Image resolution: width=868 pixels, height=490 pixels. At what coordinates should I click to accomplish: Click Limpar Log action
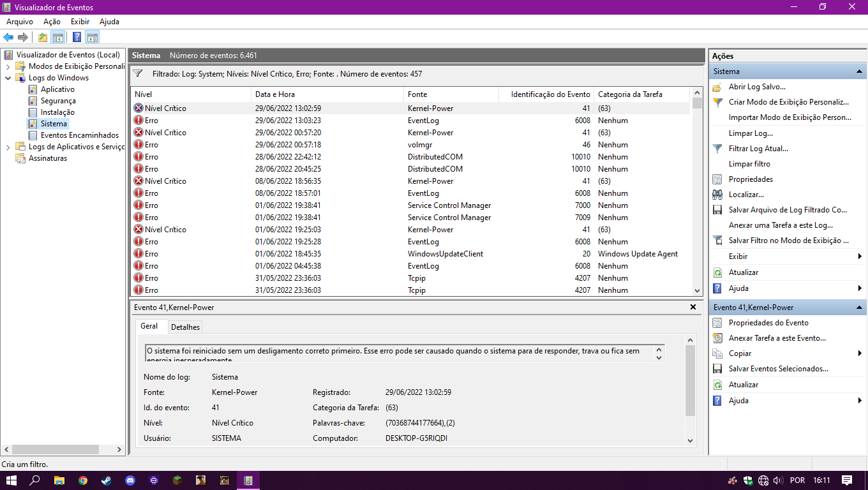pos(751,133)
